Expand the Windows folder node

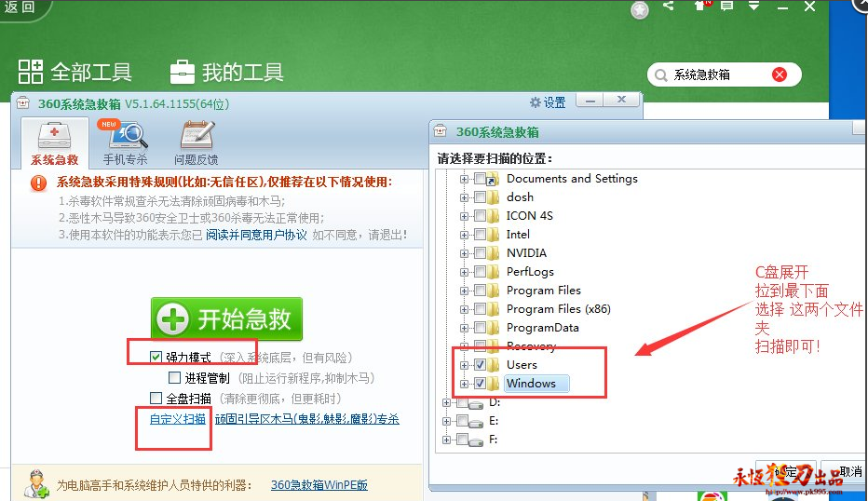(464, 384)
